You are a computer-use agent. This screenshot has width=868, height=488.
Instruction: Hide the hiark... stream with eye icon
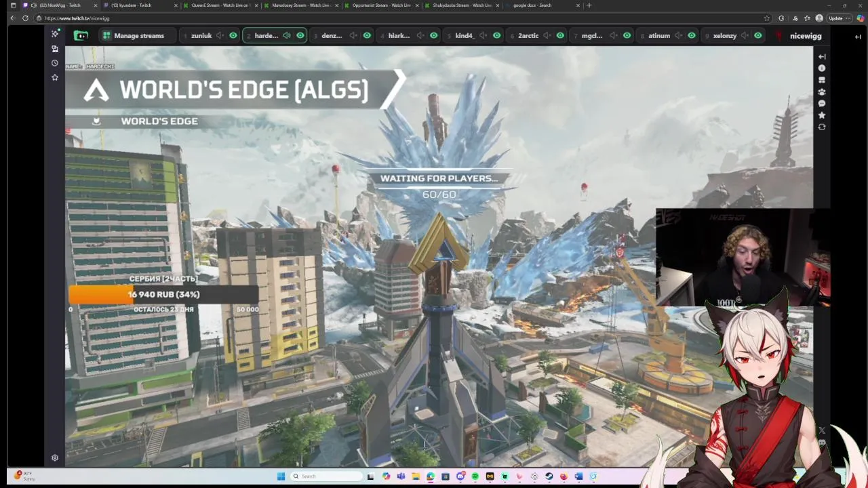(433, 35)
